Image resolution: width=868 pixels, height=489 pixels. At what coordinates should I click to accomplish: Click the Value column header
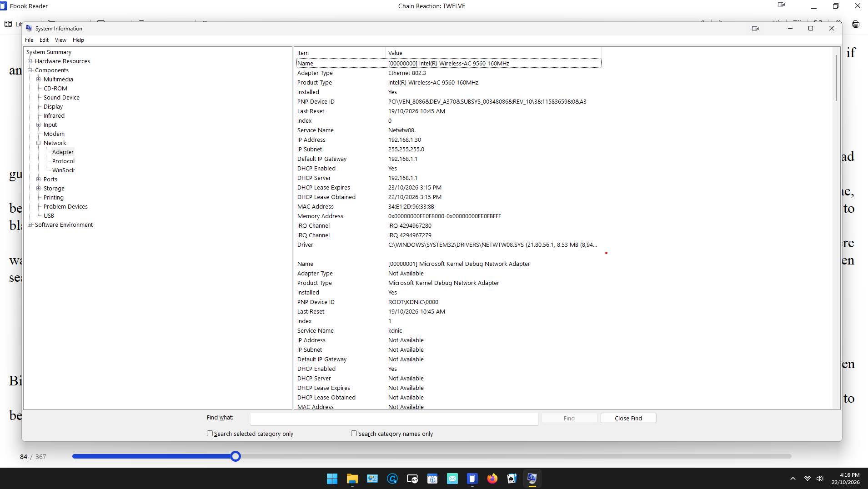(x=493, y=53)
